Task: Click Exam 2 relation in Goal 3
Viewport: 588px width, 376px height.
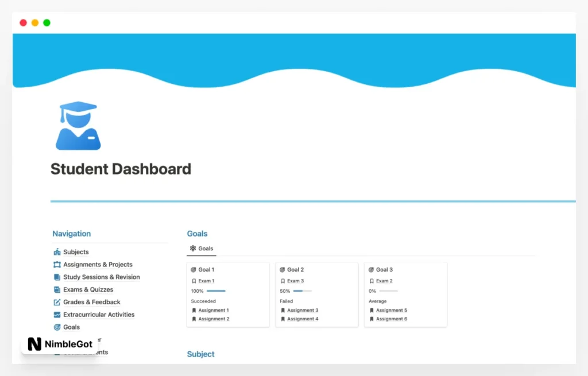Action: [384, 281]
